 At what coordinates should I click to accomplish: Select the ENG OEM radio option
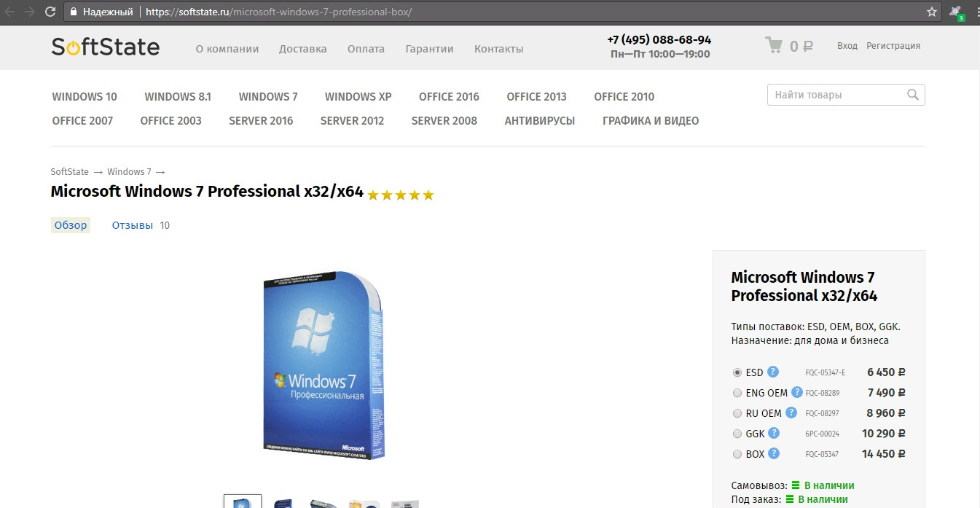[737, 393]
